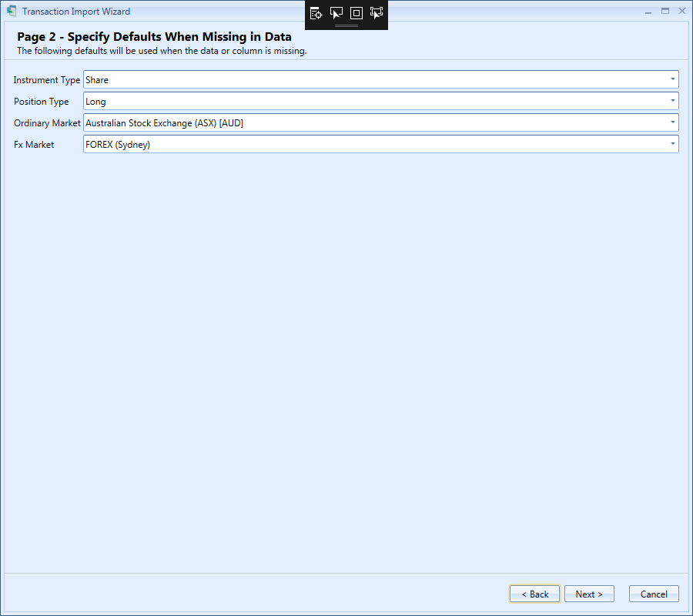Screen dimensions: 693x616
Task: Cancel the import wizard
Action: pyautogui.click(x=654, y=594)
